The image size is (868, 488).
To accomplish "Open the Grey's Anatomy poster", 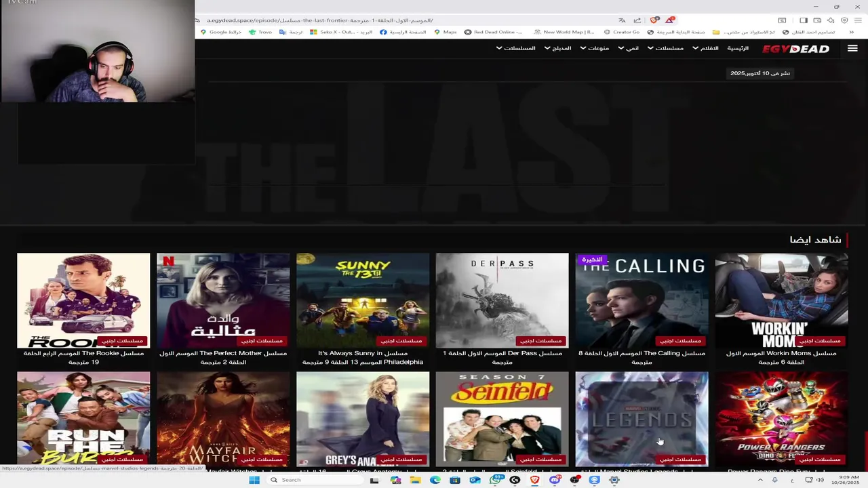I will click(x=363, y=419).
